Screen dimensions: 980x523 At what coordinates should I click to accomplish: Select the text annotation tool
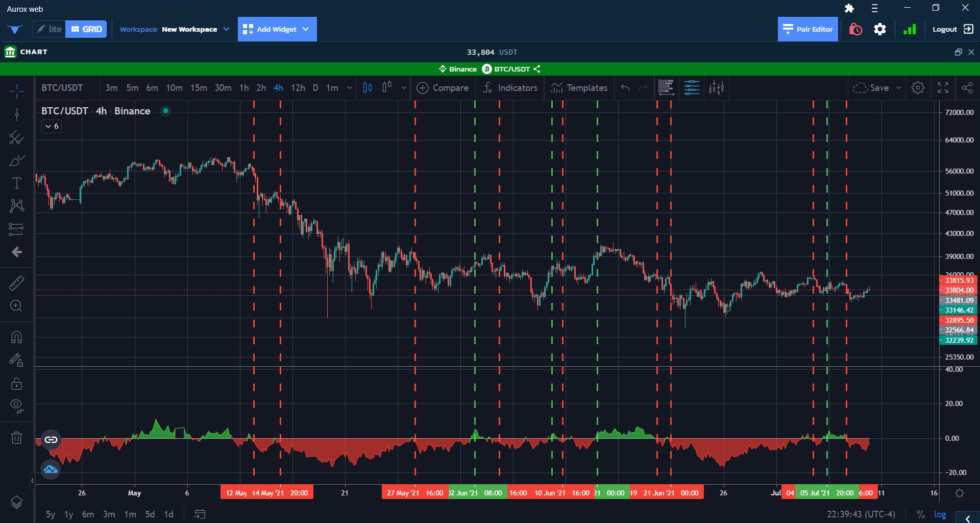(x=16, y=183)
